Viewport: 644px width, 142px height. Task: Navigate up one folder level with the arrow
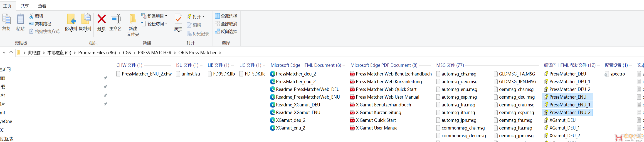pos(11,53)
